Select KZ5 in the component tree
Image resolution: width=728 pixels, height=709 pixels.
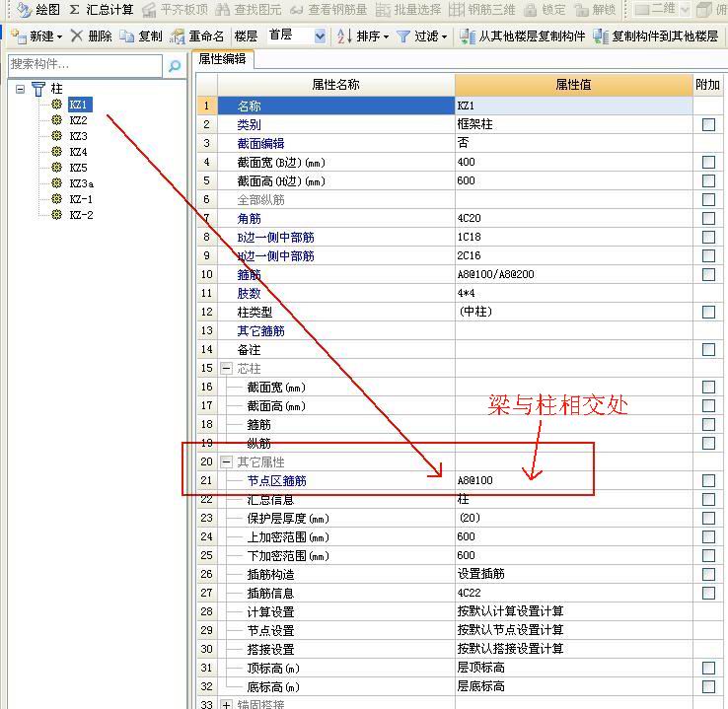click(79, 168)
